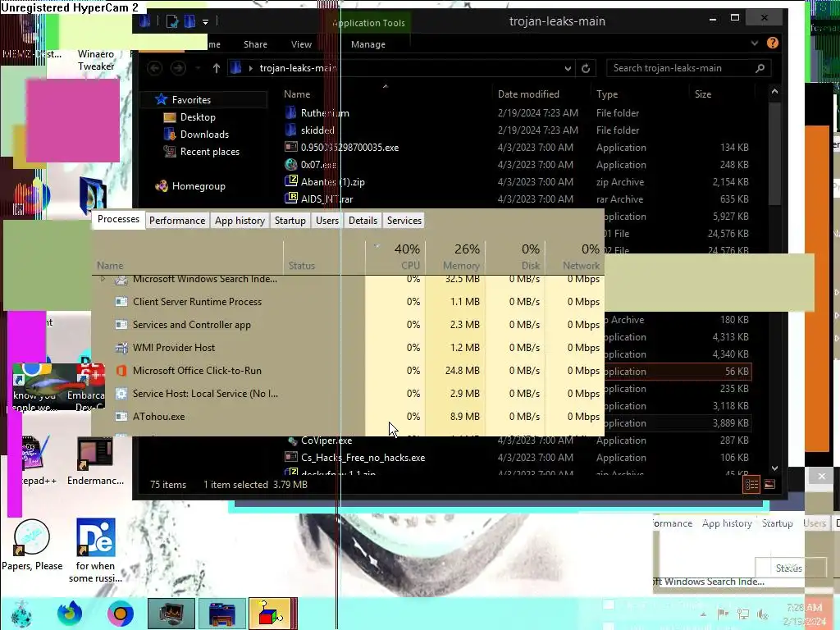This screenshot has width=840, height=630.
Task: Click the Explorer file list vertical scrollbar thumb
Action: pyautogui.click(x=774, y=153)
